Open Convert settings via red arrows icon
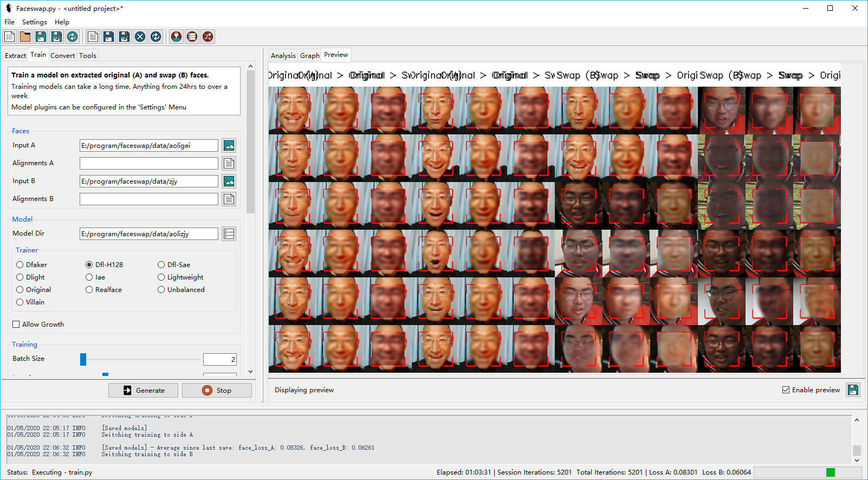This screenshot has width=868, height=480. 208,36
